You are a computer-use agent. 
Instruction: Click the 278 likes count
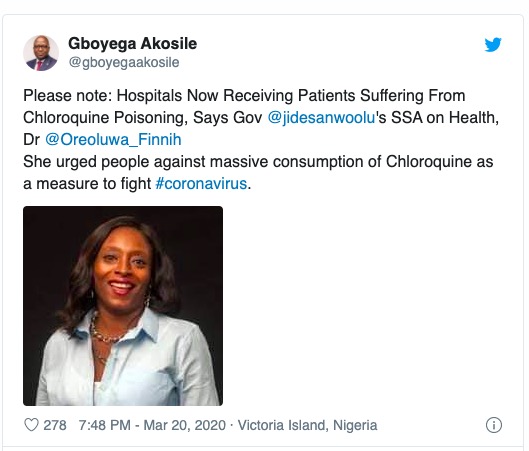pos(55,425)
